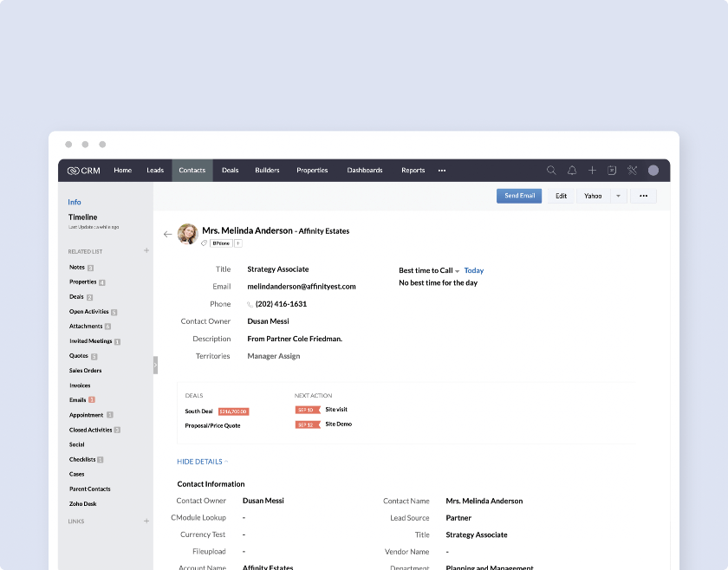Expand the Best time to Call dropdown
728x570 pixels.
(x=458, y=271)
